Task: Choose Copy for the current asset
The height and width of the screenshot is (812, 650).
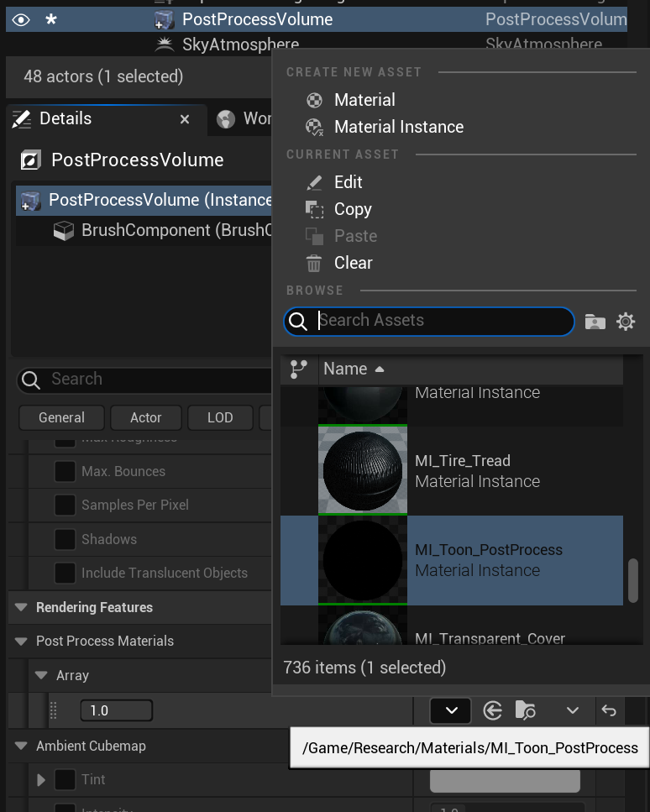Action: coord(353,209)
